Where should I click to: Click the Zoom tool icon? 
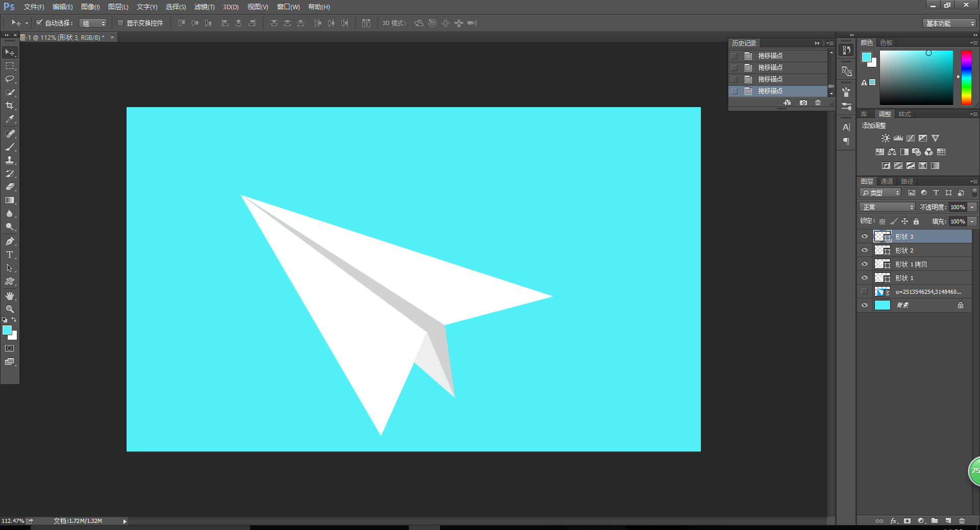click(10, 309)
